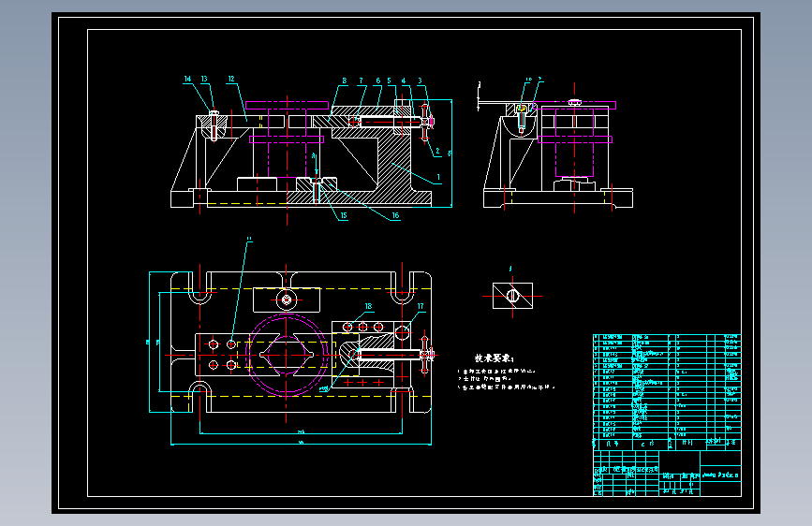The width and height of the screenshot is (812, 526).
Task: Click the magenta workpiece circle in plan view
Action: tap(287, 355)
